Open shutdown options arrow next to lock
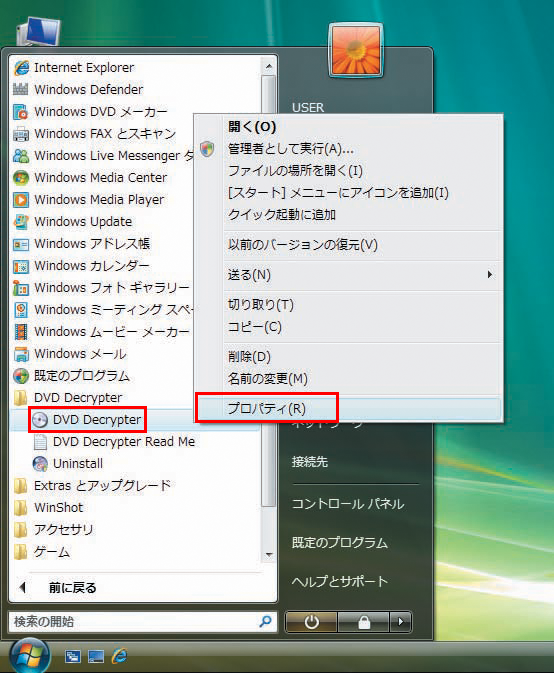The height and width of the screenshot is (673, 554). 401,622
